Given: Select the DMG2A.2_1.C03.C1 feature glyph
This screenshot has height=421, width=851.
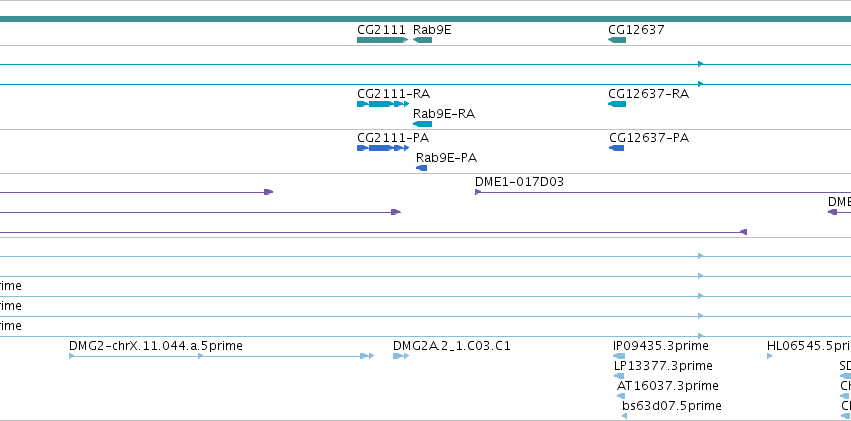Looking at the screenshot, I should click(401, 356).
